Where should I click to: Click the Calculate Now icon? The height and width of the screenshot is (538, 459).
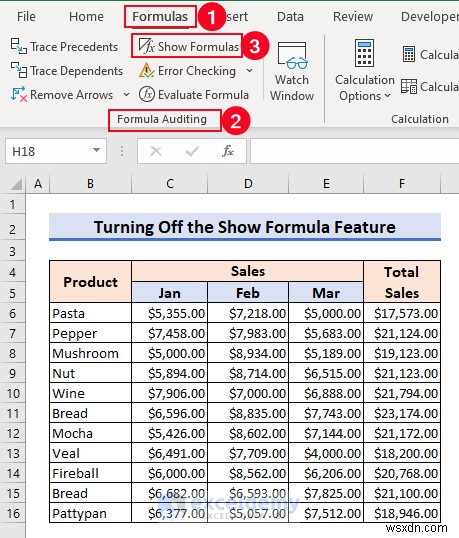[x=409, y=54]
